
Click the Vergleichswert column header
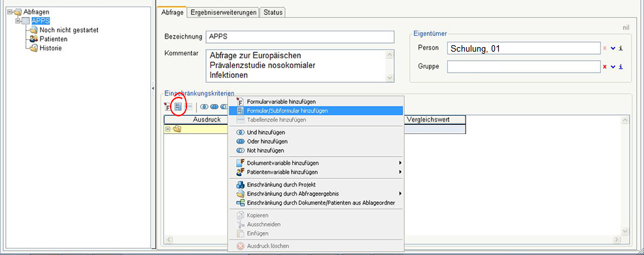tap(434, 120)
